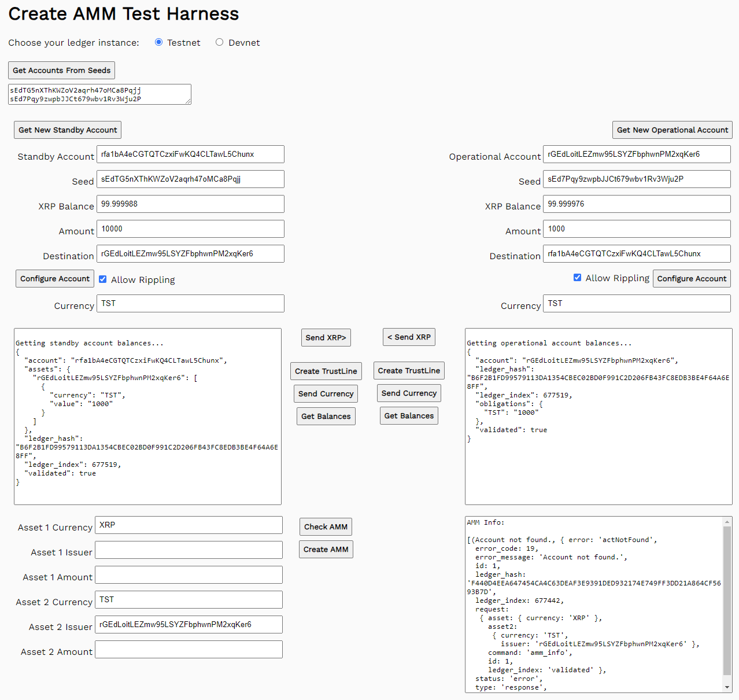Send Currency from the operational side

[x=409, y=393]
